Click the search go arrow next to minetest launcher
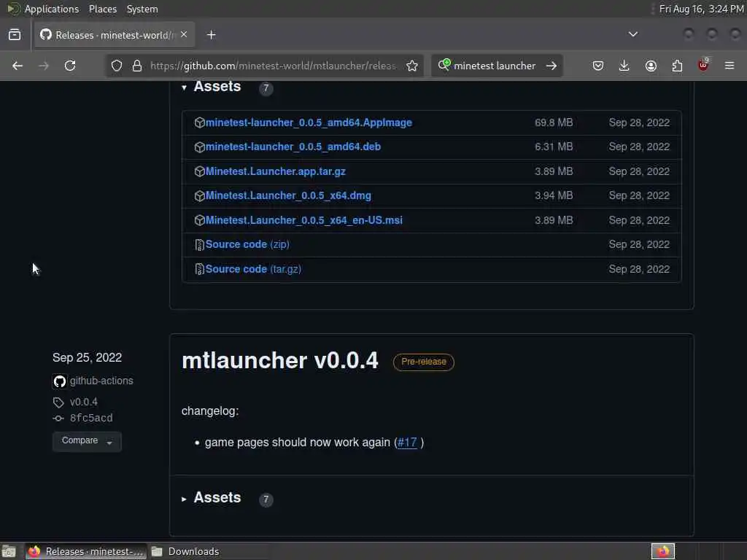Screen dimensions: 747x560 coord(551,66)
